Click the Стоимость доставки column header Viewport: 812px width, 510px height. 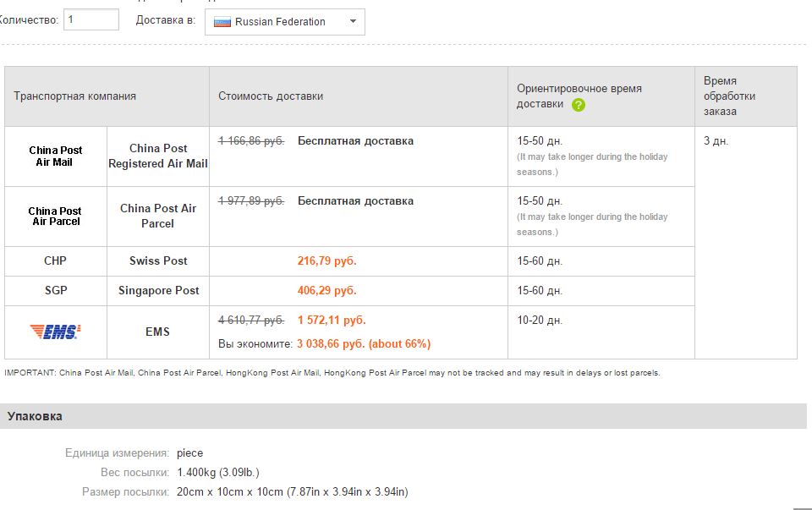271,96
